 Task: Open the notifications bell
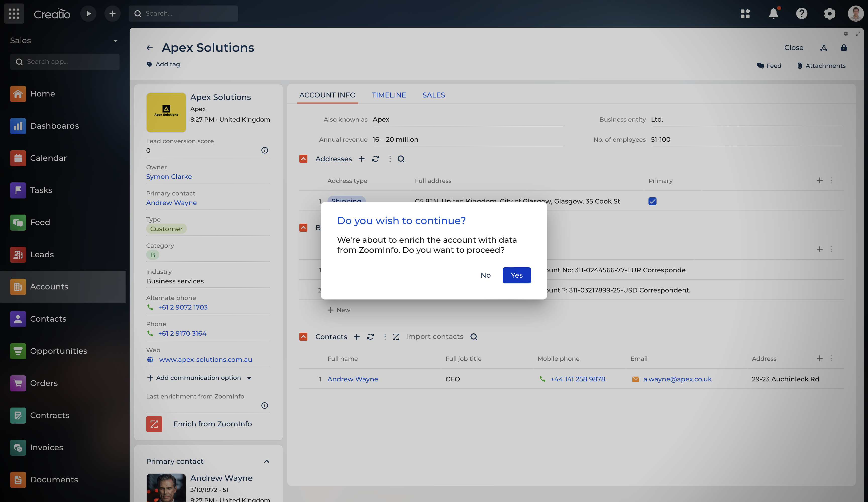[x=774, y=13]
